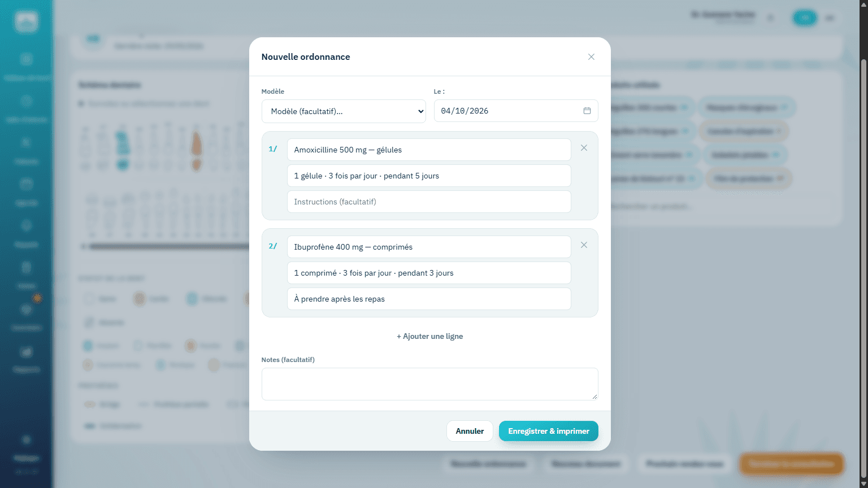Click the line number 1/ label

coord(273,149)
